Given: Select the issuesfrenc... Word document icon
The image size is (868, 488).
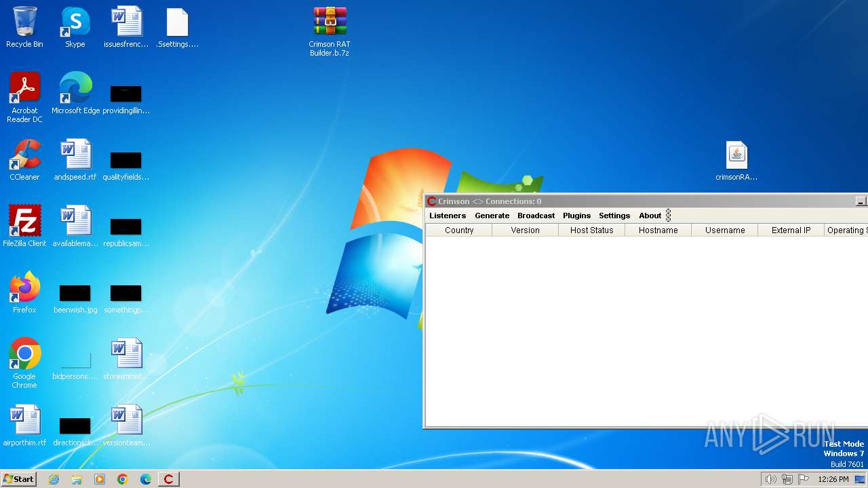Looking at the screenshot, I should click(x=126, y=28).
